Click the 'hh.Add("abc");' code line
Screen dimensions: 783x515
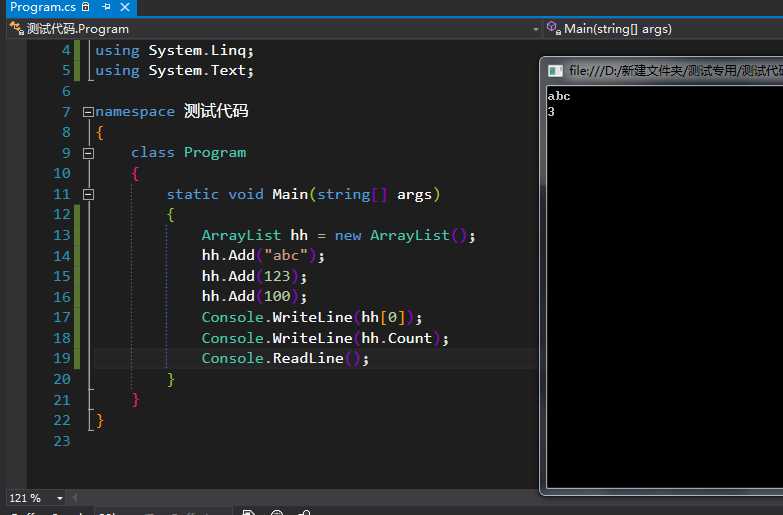tap(263, 256)
